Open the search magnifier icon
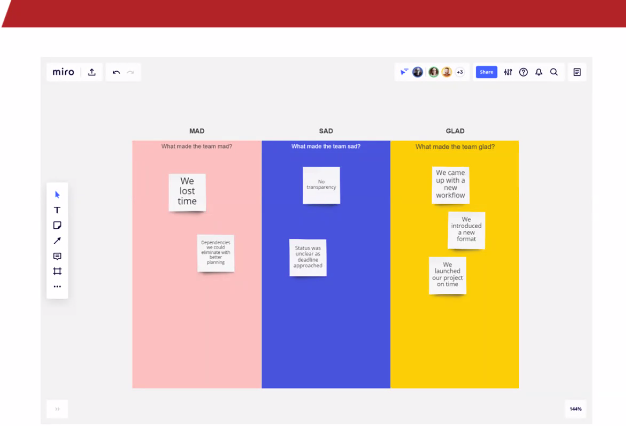The height and width of the screenshot is (426, 626). click(554, 72)
